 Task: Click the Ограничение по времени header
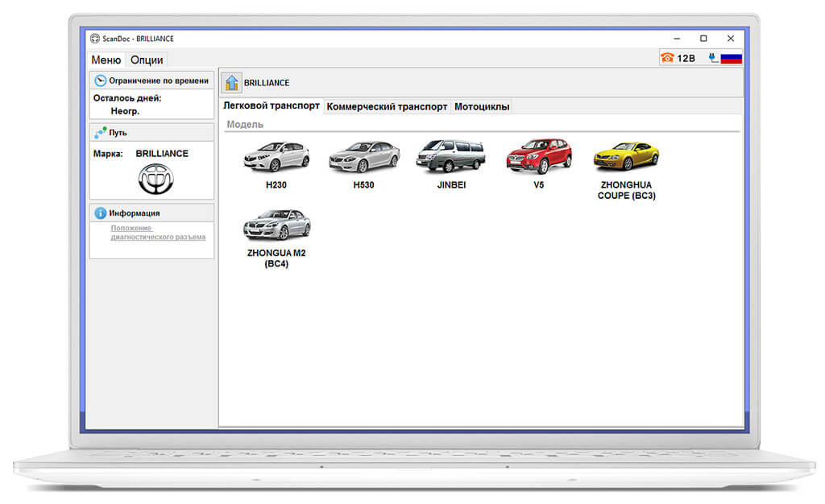click(x=151, y=81)
